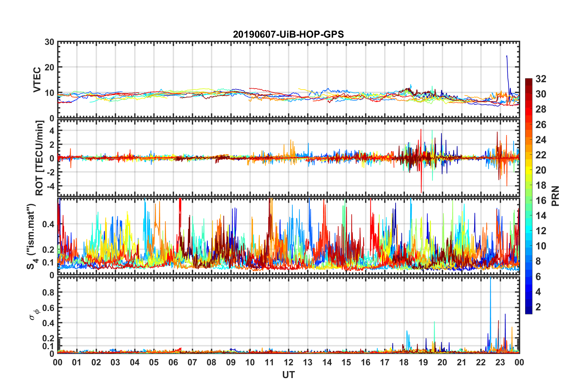Select the VTEC y-axis label
577x392 pixels.
point(37,80)
